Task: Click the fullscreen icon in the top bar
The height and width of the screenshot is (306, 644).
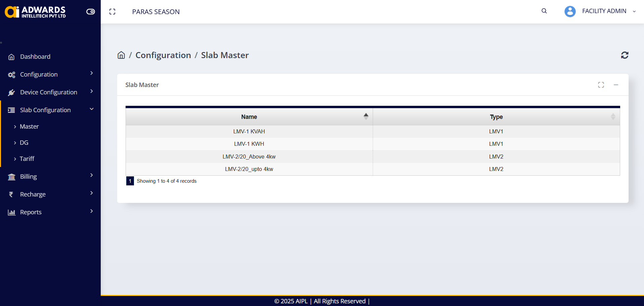Action: tap(112, 12)
